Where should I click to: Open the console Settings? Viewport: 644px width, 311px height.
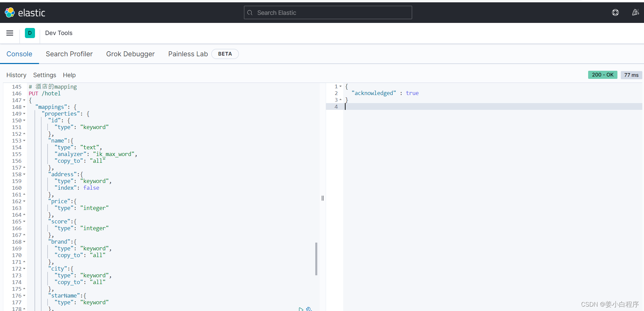(x=44, y=75)
